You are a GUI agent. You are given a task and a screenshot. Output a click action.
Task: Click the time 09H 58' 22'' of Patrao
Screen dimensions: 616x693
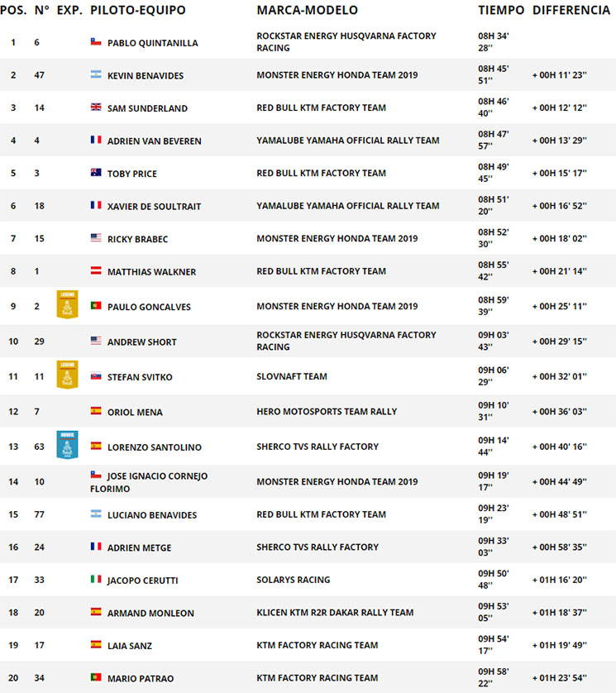click(493, 677)
